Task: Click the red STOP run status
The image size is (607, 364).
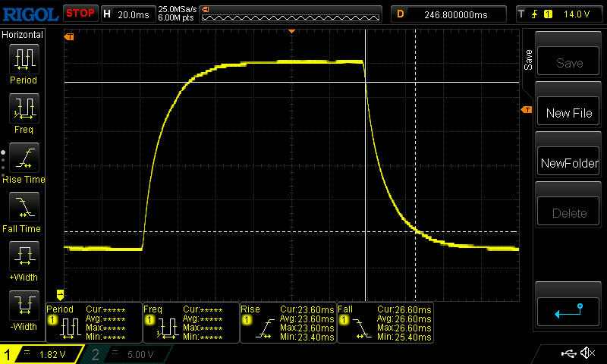Action: 79,13
